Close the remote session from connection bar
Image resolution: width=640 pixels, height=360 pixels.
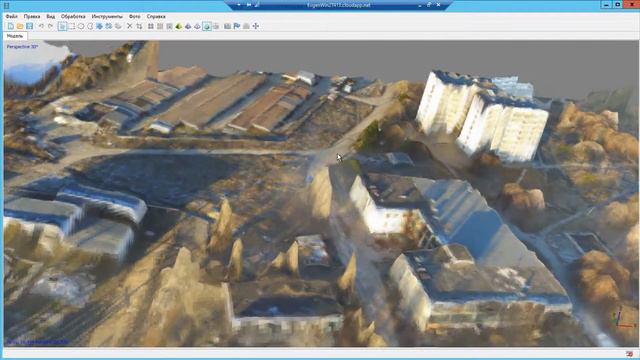[438, 5]
